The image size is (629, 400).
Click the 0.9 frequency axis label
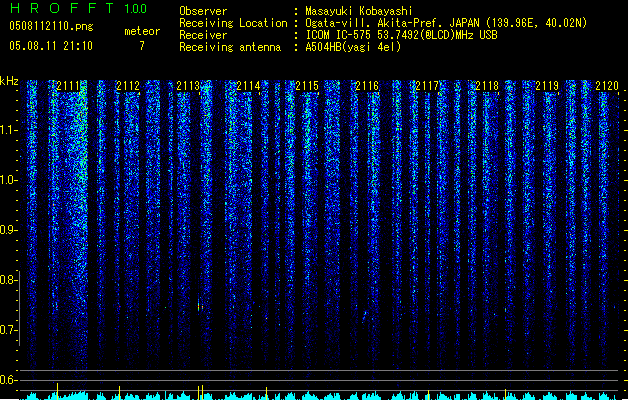pos(8,230)
